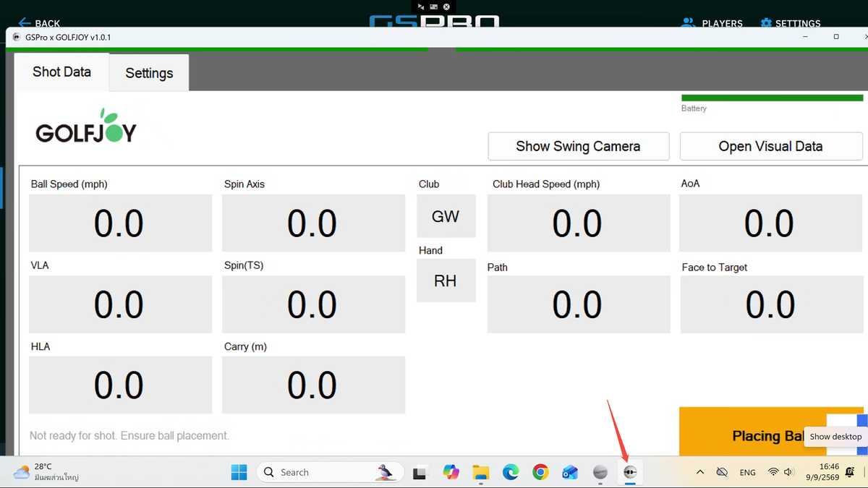Click the green battery level bar
Image resolution: width=868 pixels, height=488 pixels.
[x=772, y=98]
